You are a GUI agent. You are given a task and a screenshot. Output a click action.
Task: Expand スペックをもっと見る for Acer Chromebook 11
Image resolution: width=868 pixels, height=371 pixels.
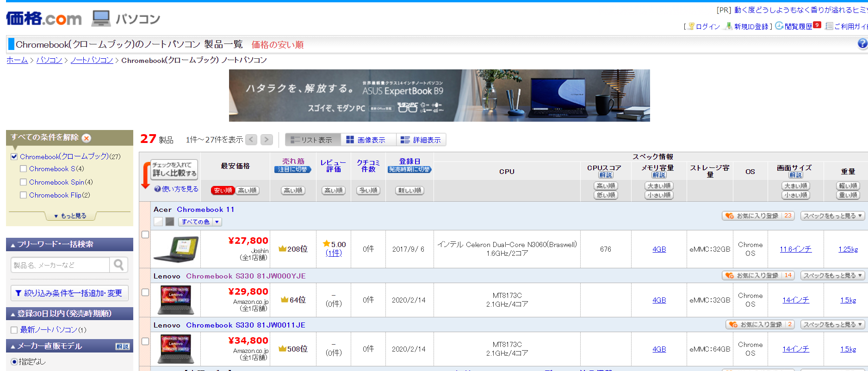(x=832, y=216)
